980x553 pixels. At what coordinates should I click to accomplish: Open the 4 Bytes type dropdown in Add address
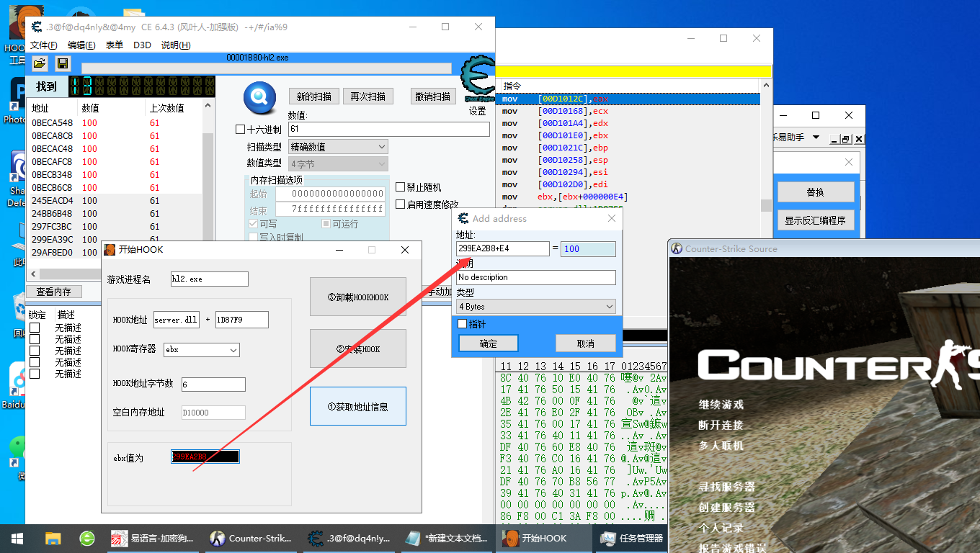click(x=534, y=306)
